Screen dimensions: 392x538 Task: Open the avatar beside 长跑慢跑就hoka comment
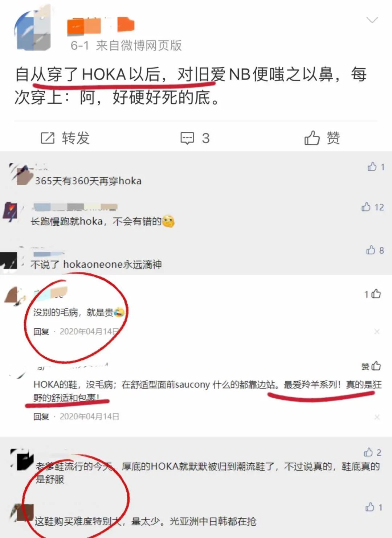click(x=10, y=212)
